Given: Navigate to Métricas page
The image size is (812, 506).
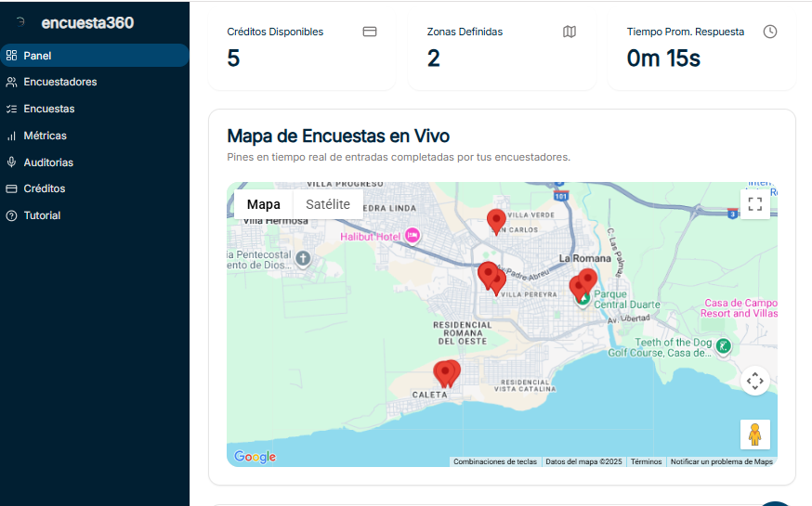Looking at the screenshot, I should pos(45,136).
